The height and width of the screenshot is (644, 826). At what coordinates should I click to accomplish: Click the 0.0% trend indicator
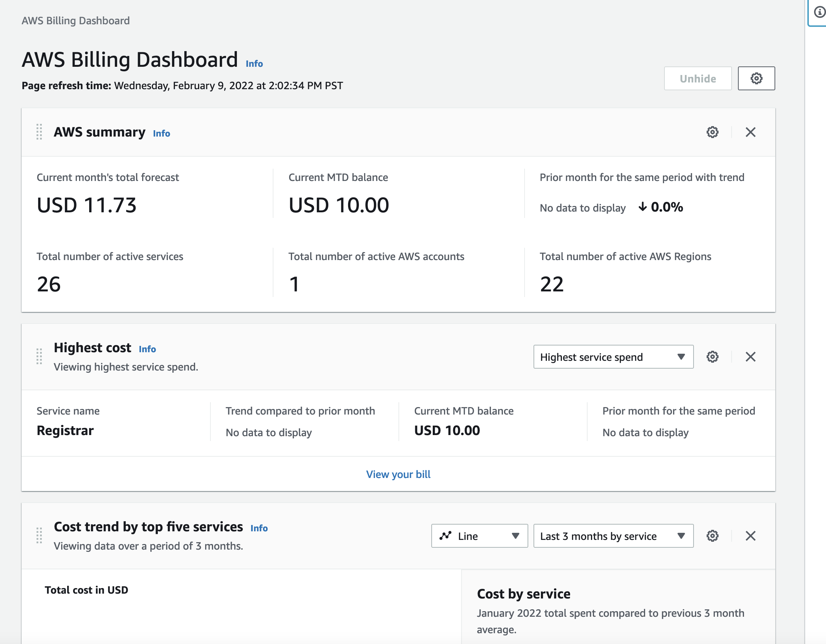[661, 207]
